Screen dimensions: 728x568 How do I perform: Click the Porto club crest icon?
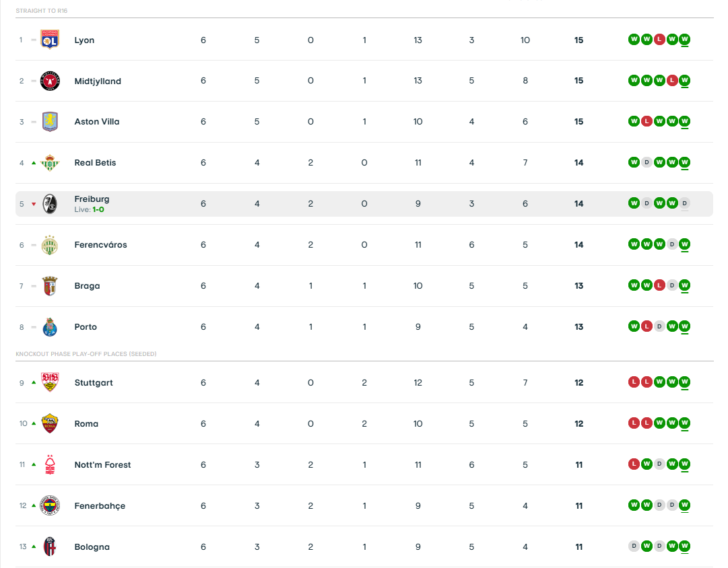point(50,327)
